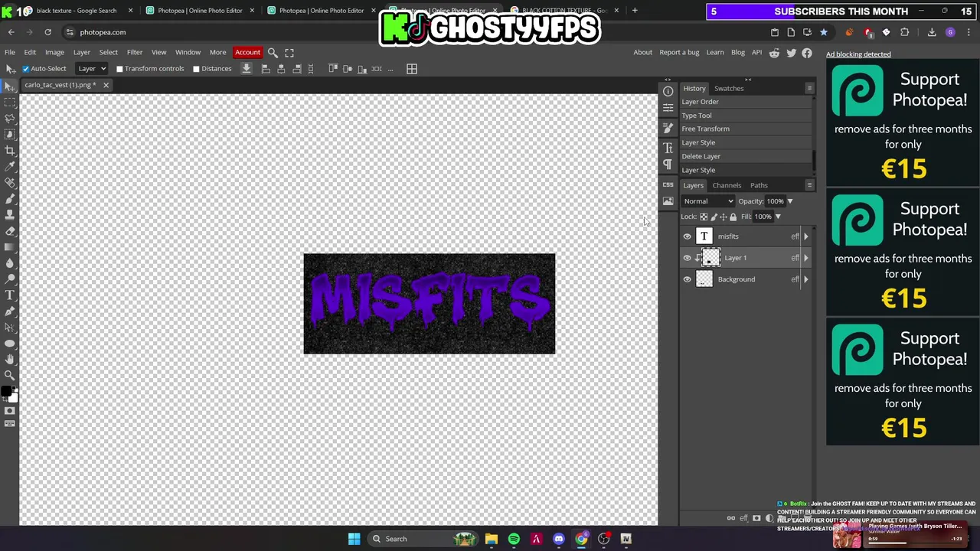980x551 pixels.
Task: Hide the misfits text layer
Action: (x=687, y=236)
